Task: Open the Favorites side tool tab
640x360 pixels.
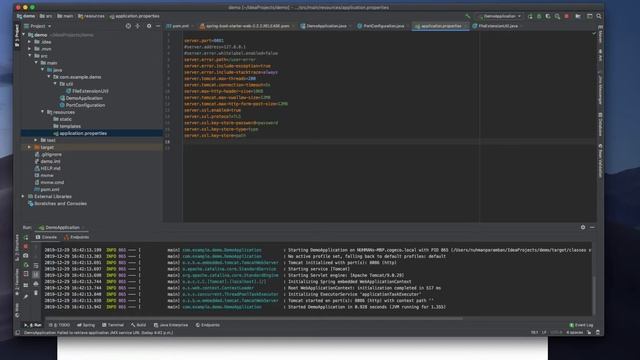Action: coord(17,282)
